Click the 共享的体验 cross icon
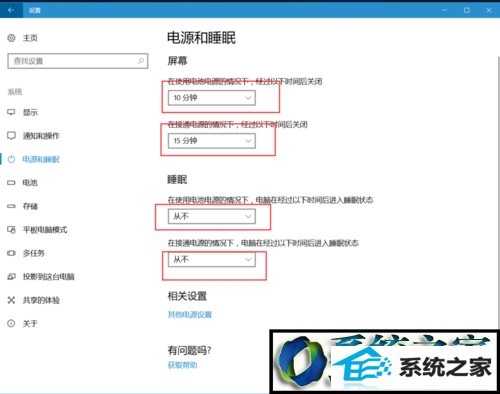500x394 pixels. (x=11, y=300)
